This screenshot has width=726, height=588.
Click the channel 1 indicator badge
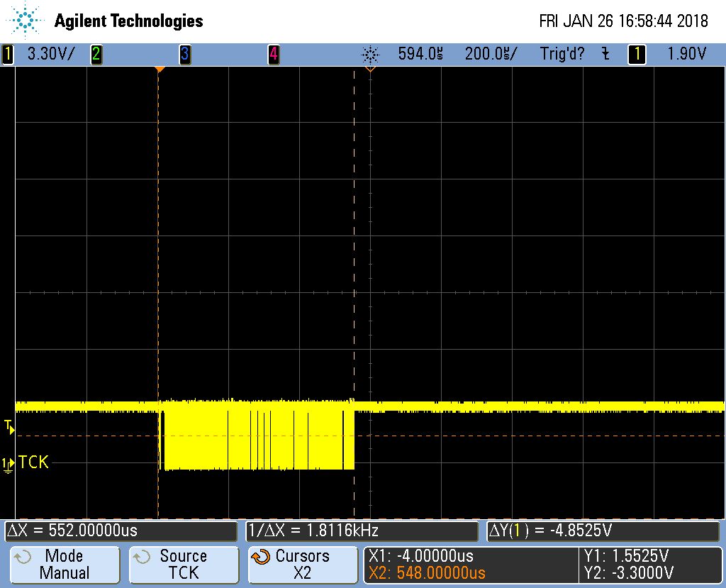point(8,54)
